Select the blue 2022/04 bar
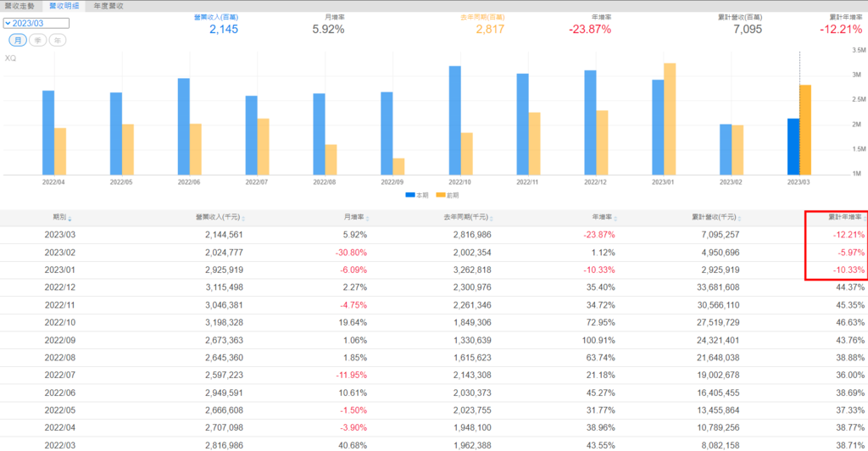This screenshot has height=451, width=868. [48, 133]
